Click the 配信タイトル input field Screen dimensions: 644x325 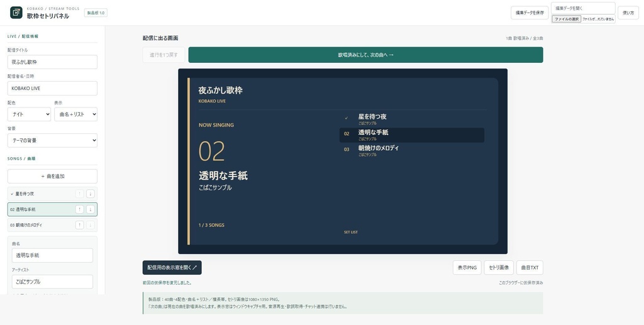tap(52, 62)
